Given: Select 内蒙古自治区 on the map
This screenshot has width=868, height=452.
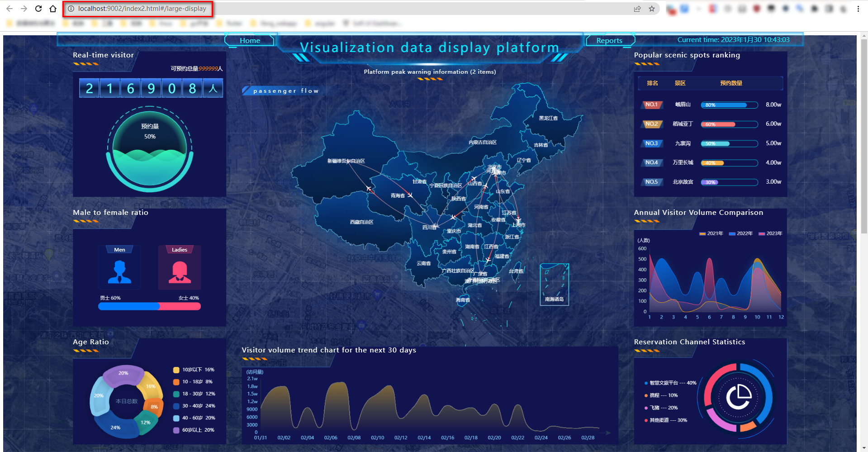Looking at the screenshot, I should point(483,143).
